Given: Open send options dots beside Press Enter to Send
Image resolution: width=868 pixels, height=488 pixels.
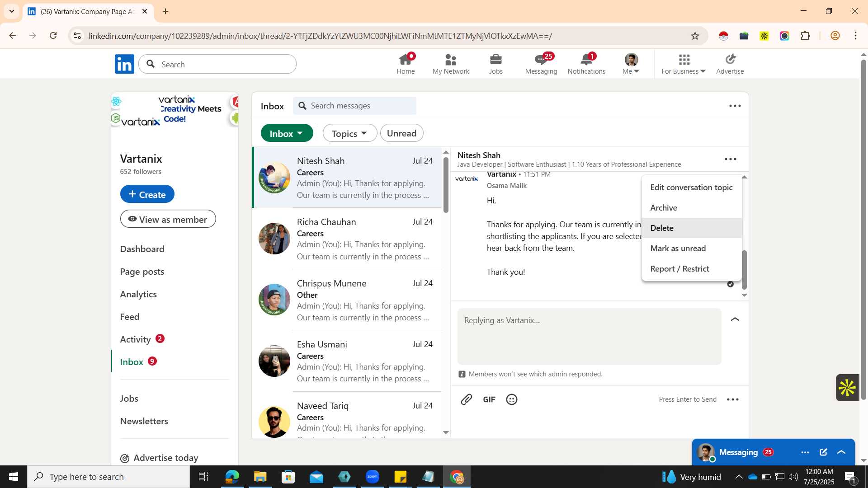Looking at the screenshot, I should point(733,399).
